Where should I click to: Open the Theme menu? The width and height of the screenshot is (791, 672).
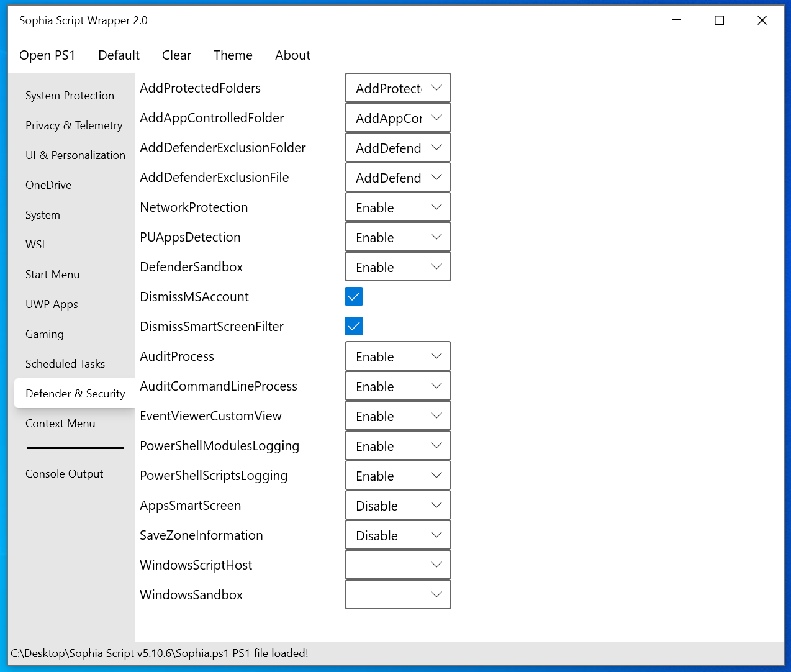233,55
